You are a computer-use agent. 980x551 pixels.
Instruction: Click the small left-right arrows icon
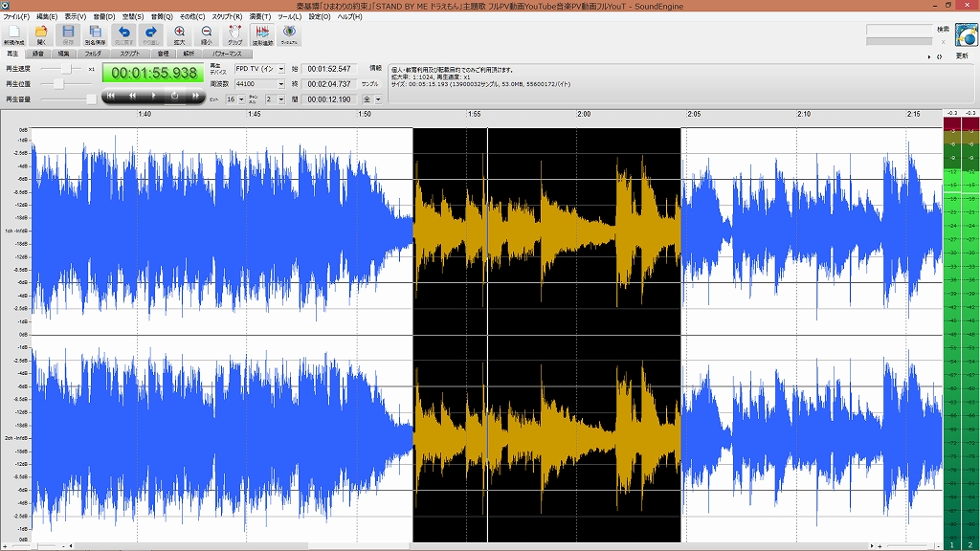coord(939,56)
